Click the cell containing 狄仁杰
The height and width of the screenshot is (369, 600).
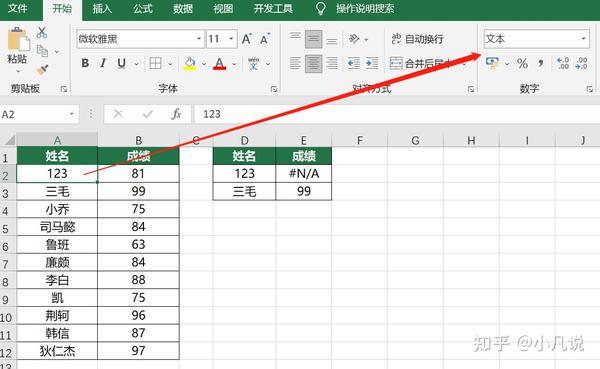coord(57,351)
